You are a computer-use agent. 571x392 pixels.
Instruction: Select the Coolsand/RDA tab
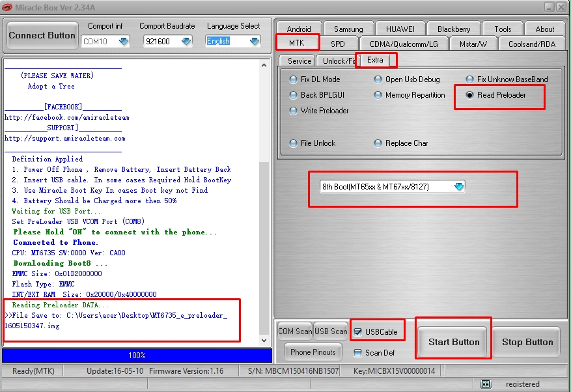532,44
